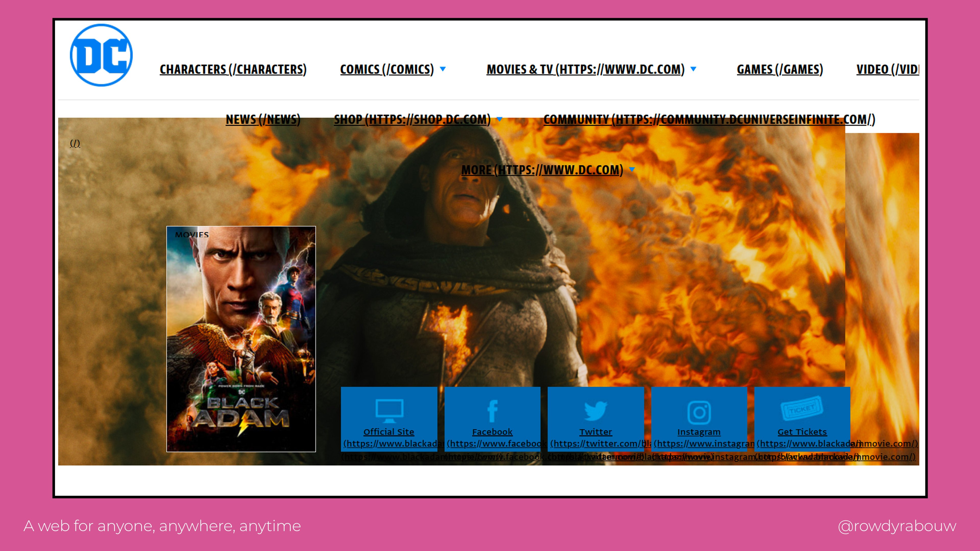Image resolution: width=980 pixels, height=551 pixels.
Task: Click the Twitter bird icon
Action: tap(595, 411)
